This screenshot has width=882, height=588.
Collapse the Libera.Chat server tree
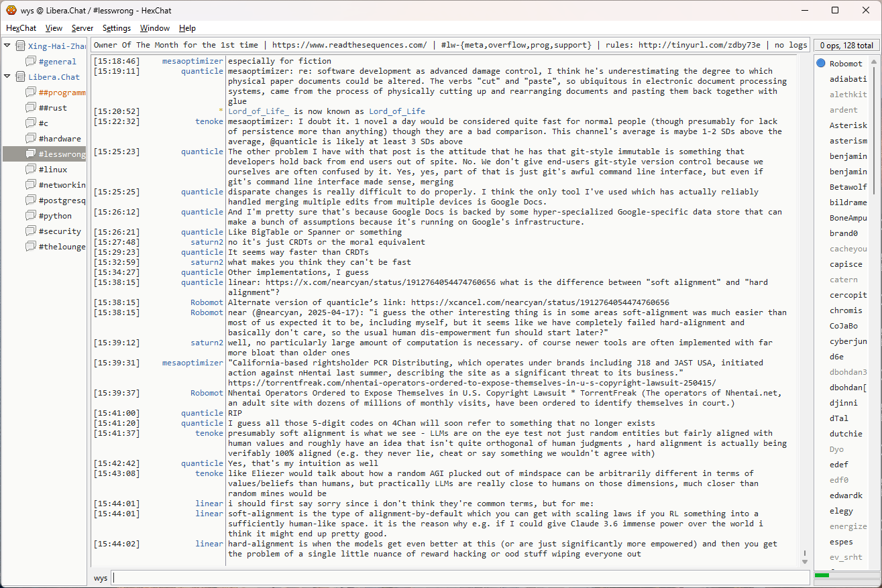tap(7, 77)
